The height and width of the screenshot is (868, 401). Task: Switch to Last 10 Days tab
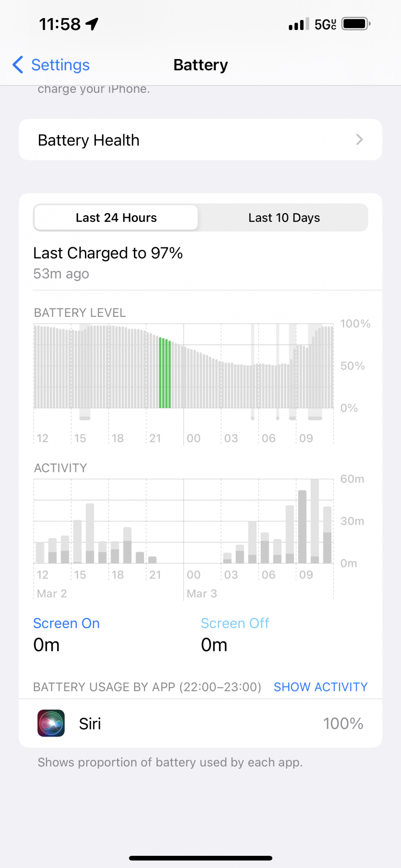284,217
